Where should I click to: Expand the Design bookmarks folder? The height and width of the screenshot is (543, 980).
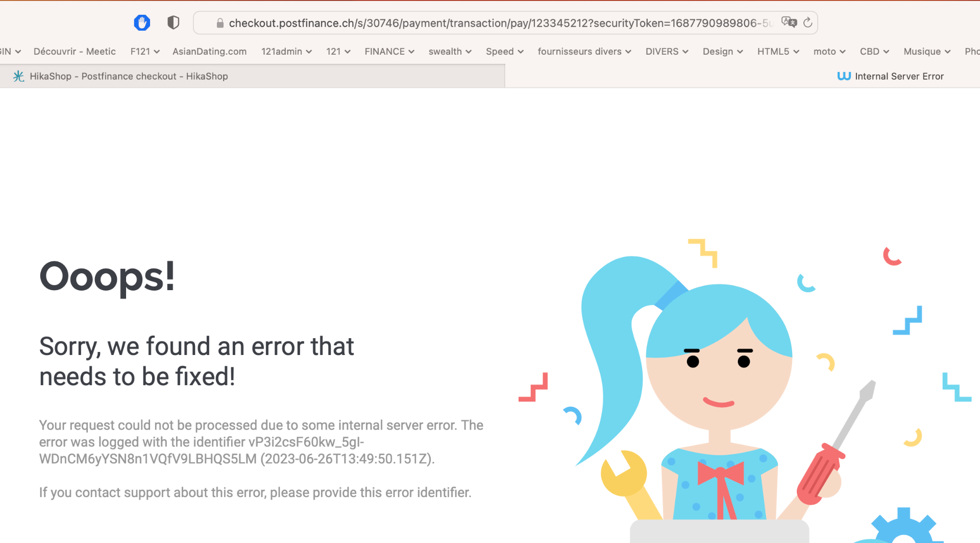(x=723, y=52)
